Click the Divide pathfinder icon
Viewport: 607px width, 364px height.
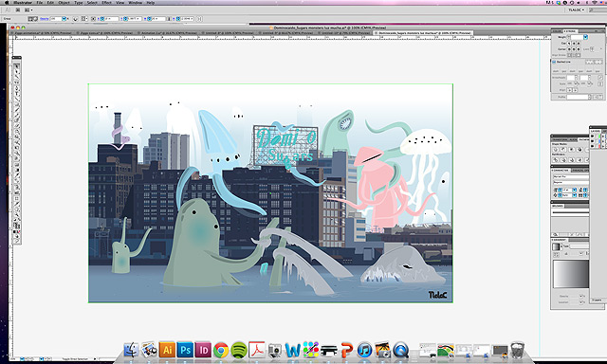coord(556,160)
